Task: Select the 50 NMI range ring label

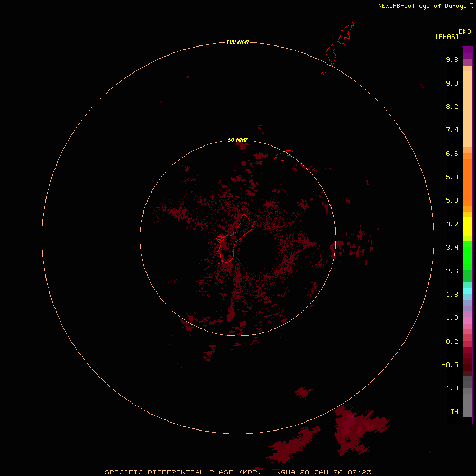Action: (x=237, y=140)
